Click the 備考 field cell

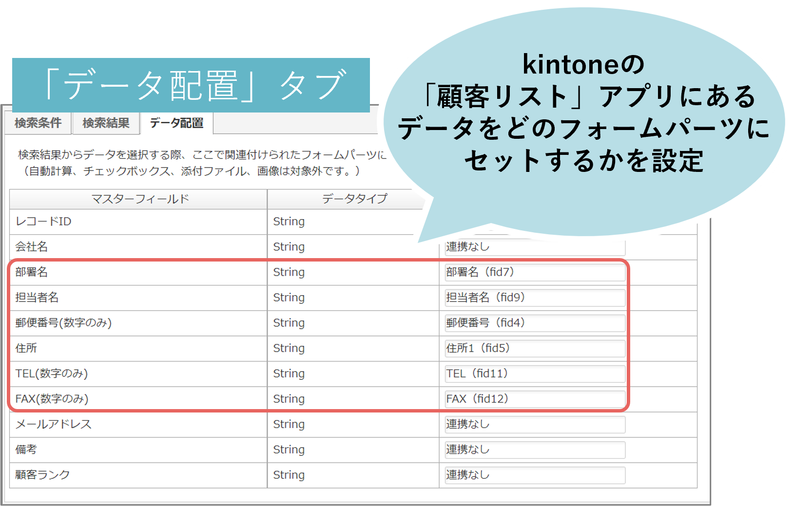point(138,450)
